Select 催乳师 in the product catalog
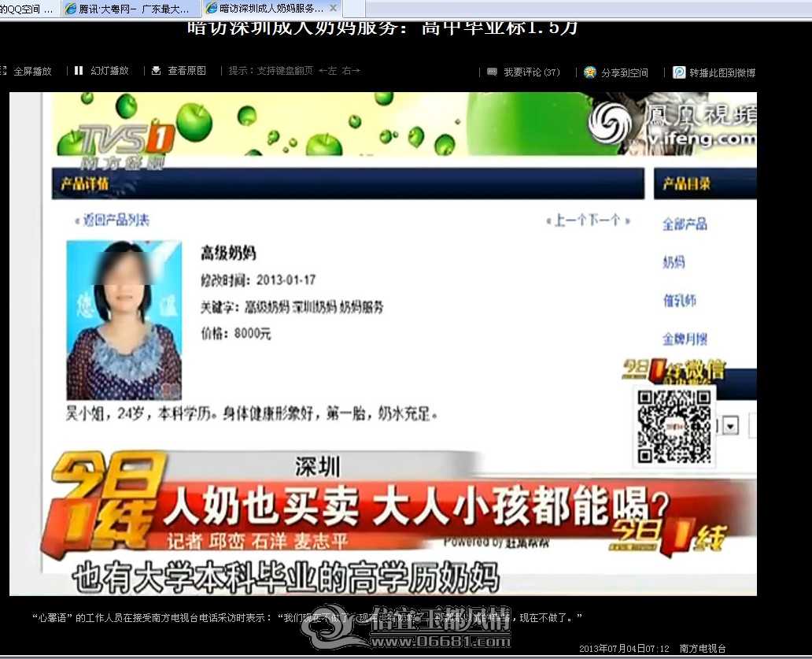 pyautogui.click(x=680, y=301)
